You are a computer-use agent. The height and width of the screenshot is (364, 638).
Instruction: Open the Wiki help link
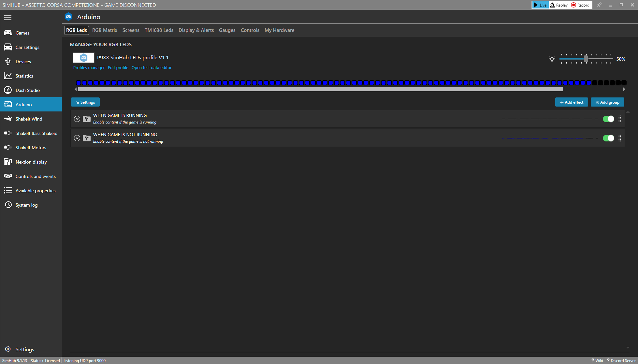pyautogui.click(x=597, y=360)
